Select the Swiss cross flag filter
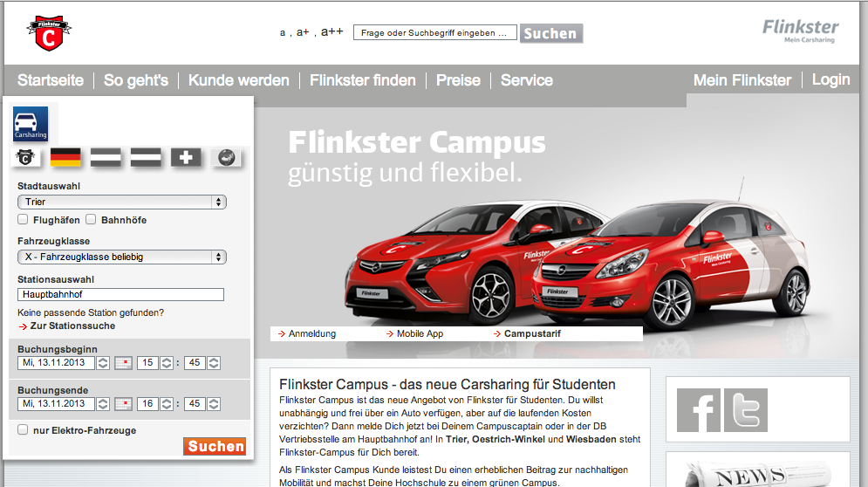Image resolution: width=868 pixels, height=487 pixels. pyautogui.click(x=186, y=158)
